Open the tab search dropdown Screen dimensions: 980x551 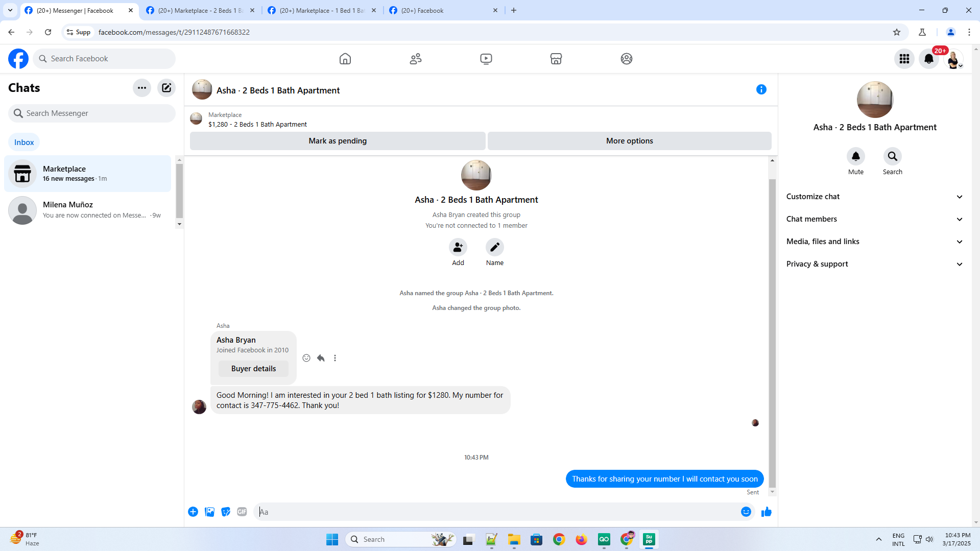point(10,10)
